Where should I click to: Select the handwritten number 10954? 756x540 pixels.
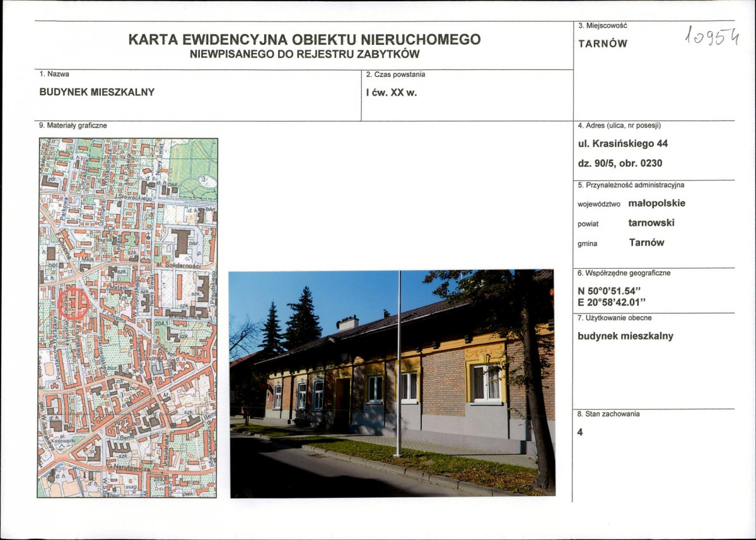[x=712, y=38]
